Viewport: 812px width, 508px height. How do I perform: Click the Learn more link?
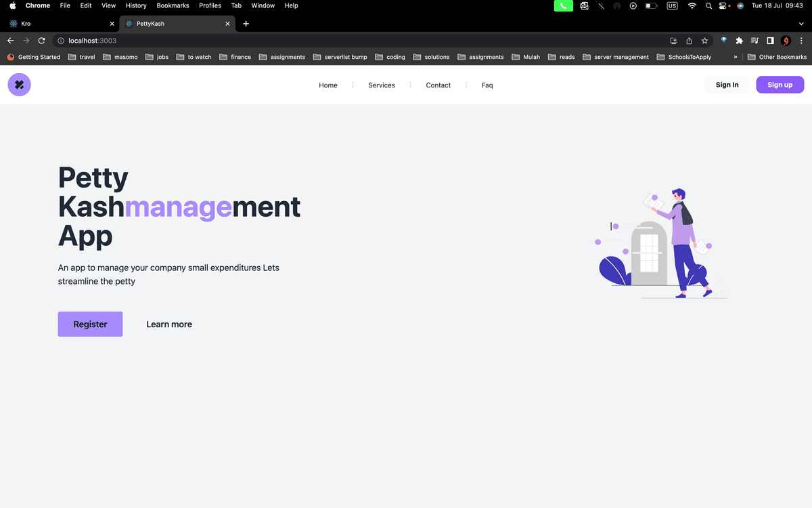[x=169, y=324]
